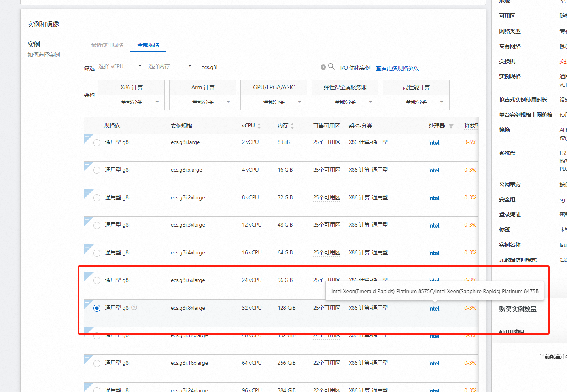Select 高性能计算 architecture
567x392 pixels.
(416, 87)
